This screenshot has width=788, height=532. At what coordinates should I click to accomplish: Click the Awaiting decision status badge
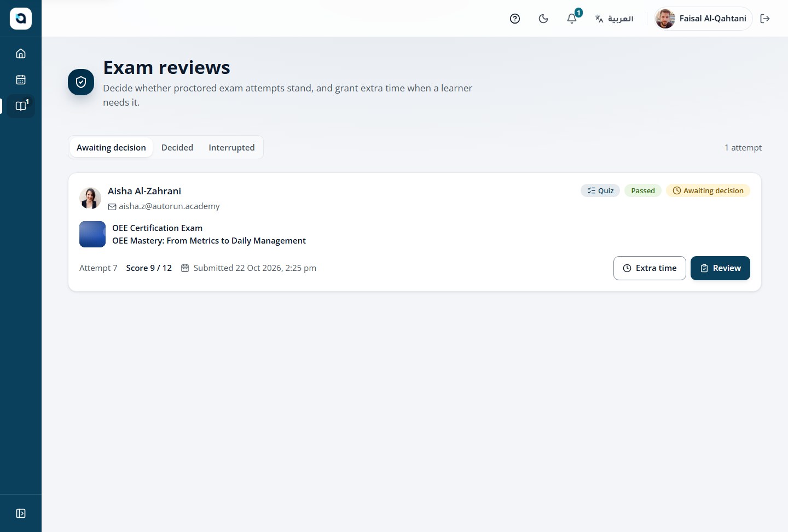708,190
